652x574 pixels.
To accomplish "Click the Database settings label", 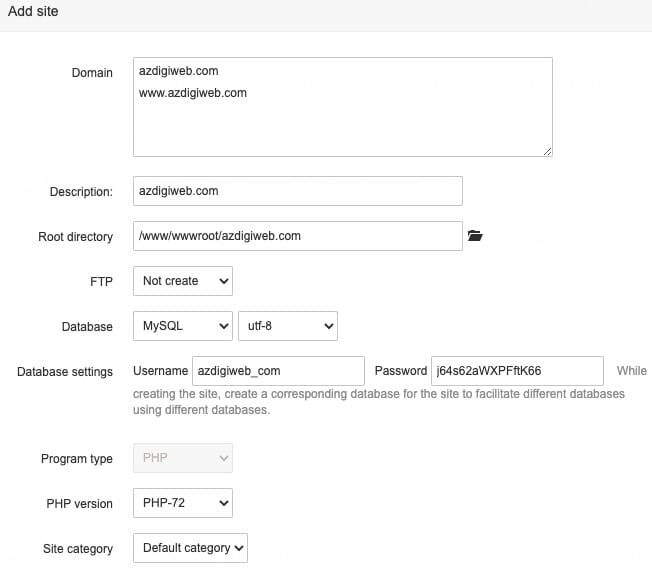I will tap(65, 372).
